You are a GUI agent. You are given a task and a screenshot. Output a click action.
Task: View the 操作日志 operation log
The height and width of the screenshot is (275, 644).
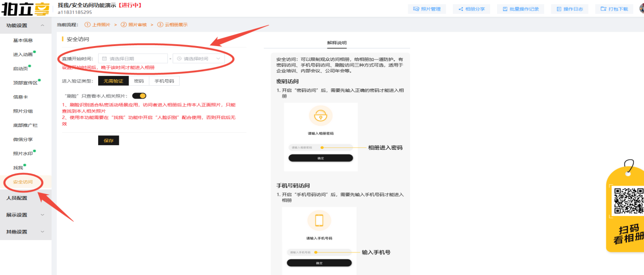click(x=569, y=8)
